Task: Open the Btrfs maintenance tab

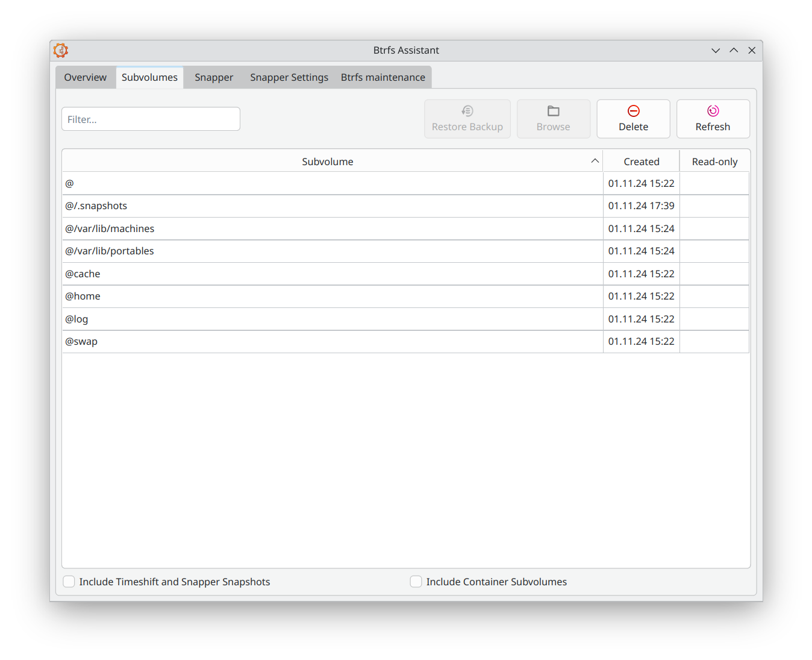Action: pos(383,77)
